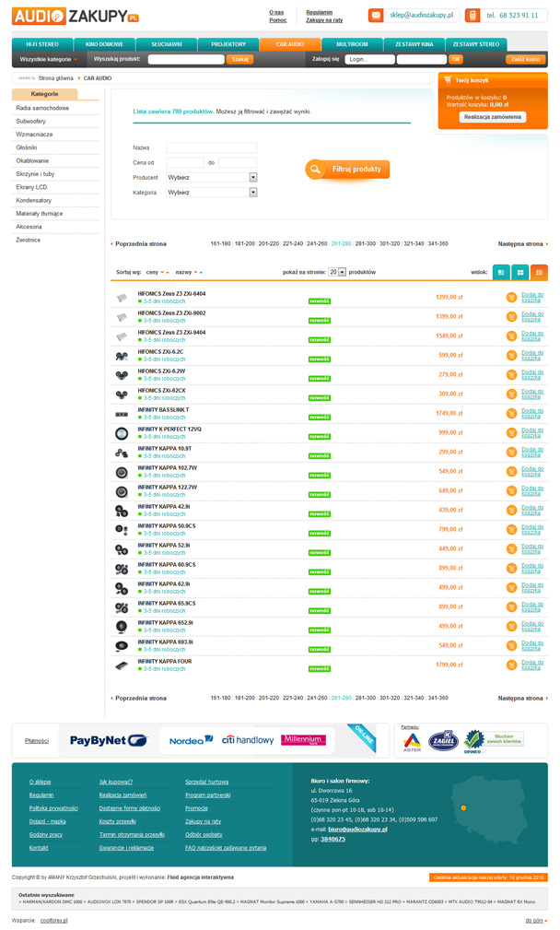This screenshot has height=930, width=560.
Task: Switch to the first teal view icon
Action: click(x=500, y=272)
